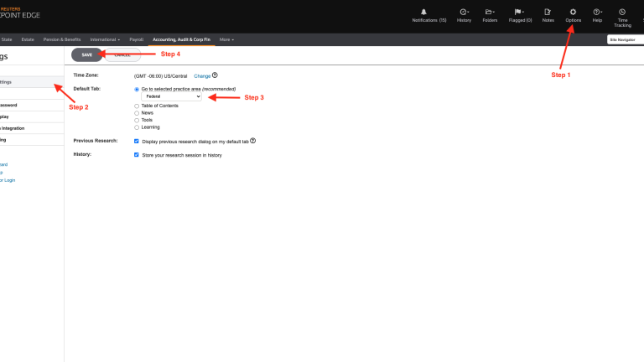Open the Folders icon in header
644x362 pixels.
click(490, 12)
